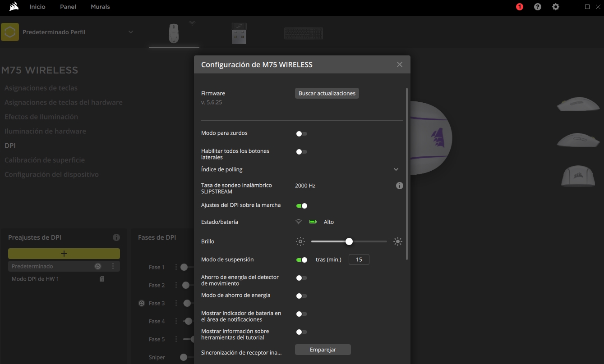Open the Predeterminado Perfil dropdown chevron
Image resolution: width=604 pixels, height=364 pixels.
pyautogui.click(x=131, y=32)
